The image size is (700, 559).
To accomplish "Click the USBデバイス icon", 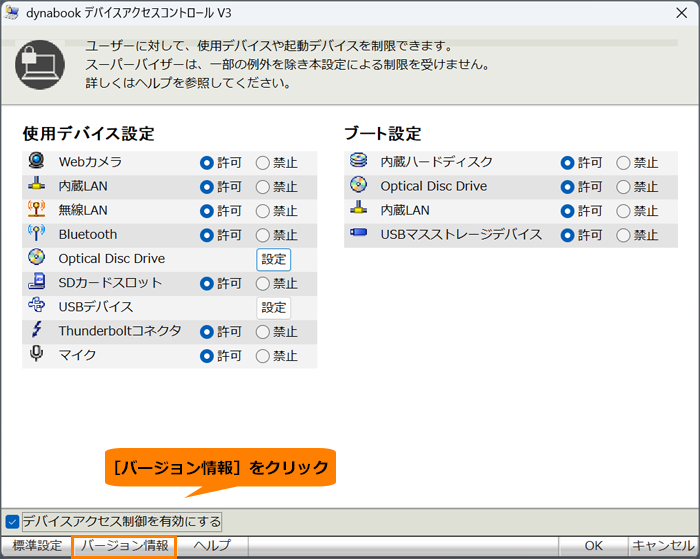I will click(x=36, y=305).
